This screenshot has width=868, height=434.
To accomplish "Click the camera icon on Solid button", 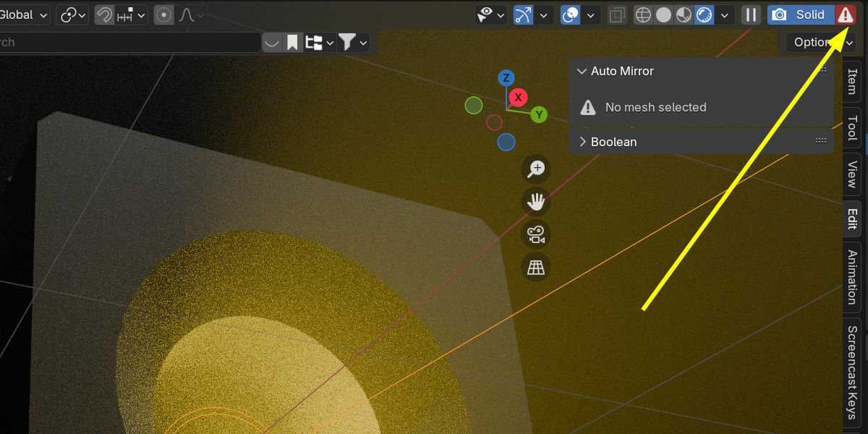I will pyautogui.click(x=779, y=14).
